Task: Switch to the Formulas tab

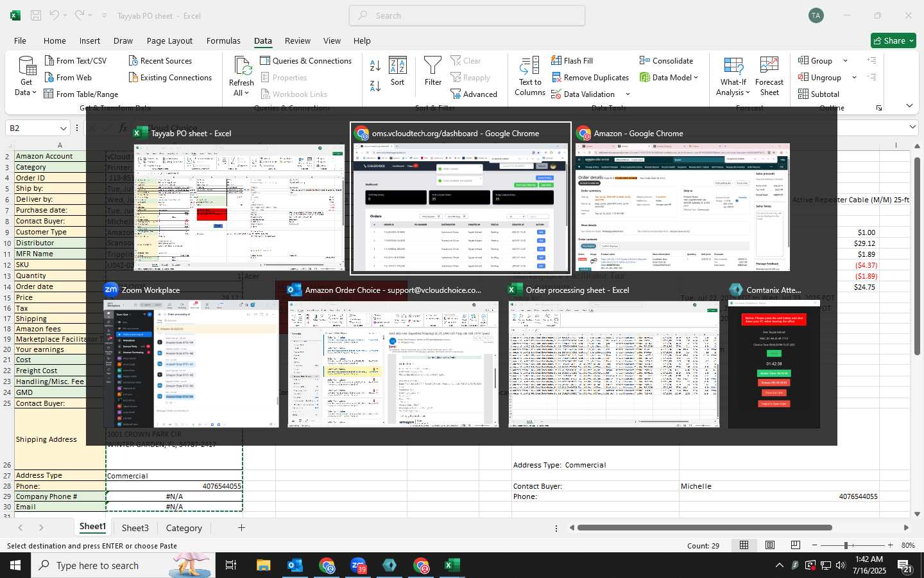Action: tap(223, 40)
